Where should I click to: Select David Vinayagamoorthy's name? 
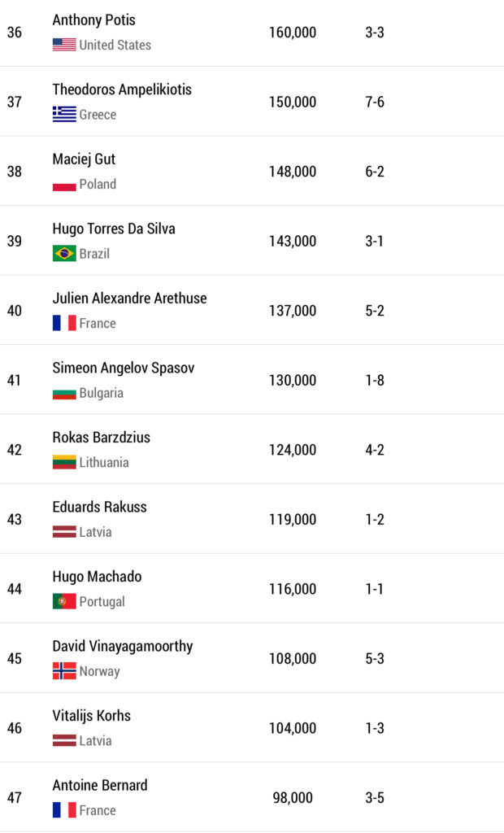pos(123,646)
